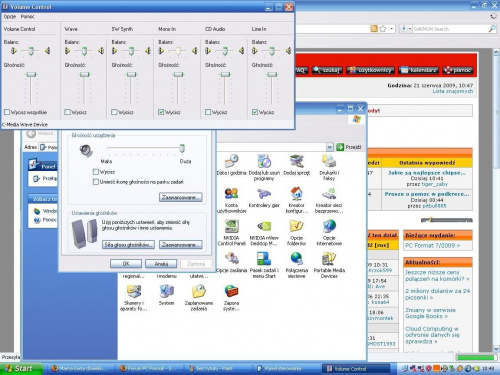Click pomoc tab on forum header

[x=458, y=70]
